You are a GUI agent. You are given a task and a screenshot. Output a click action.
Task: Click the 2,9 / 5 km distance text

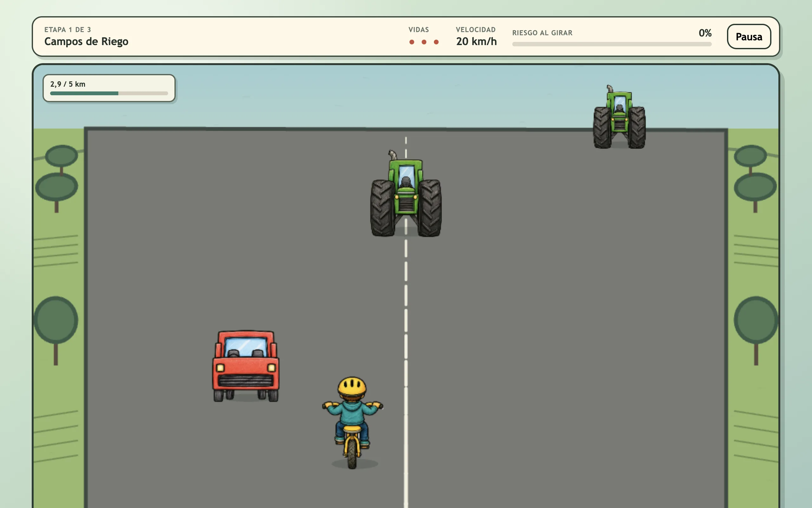click(68, 84)
